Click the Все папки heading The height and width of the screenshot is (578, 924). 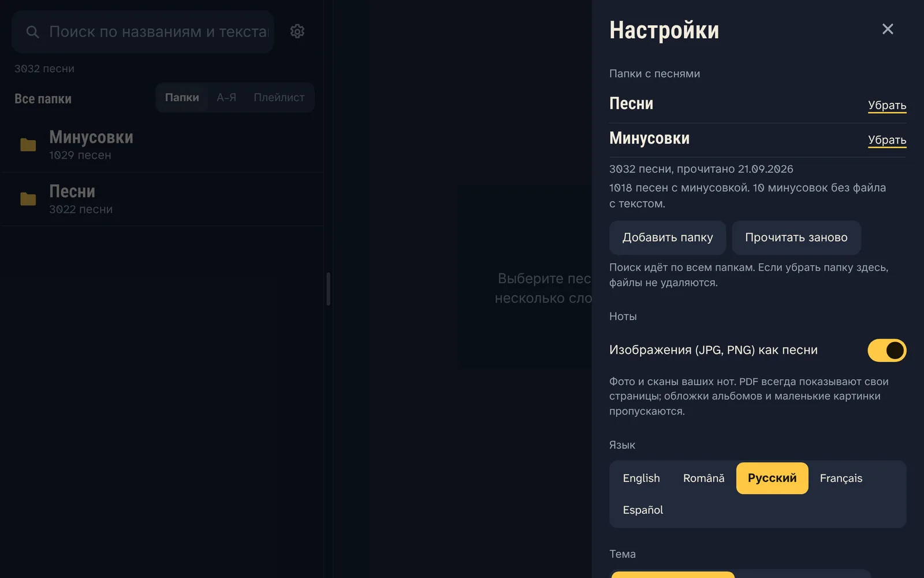pos(43,99)
